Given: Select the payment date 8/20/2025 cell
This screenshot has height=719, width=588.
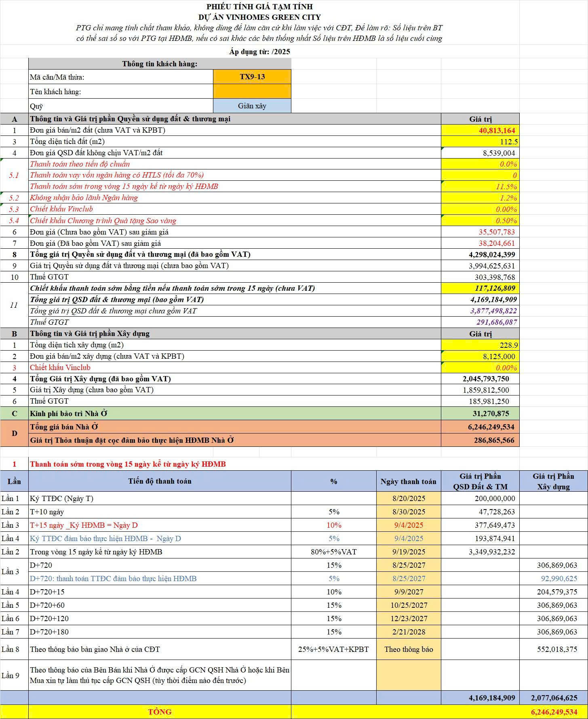Looking at the screenshot, I should 408,499.
